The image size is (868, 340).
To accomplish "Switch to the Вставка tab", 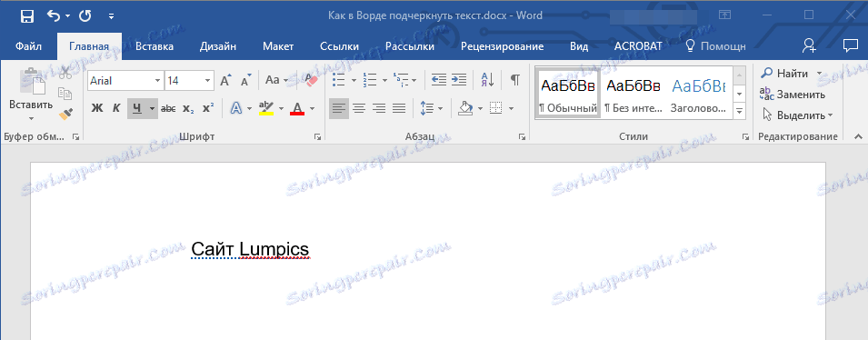I will 155,46.
